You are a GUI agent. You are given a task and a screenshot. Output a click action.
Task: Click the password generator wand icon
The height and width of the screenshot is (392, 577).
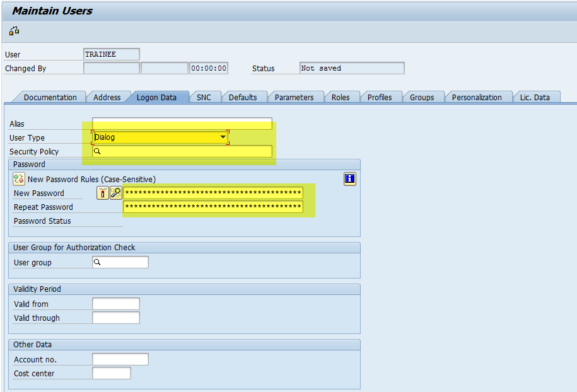(115, 193)
